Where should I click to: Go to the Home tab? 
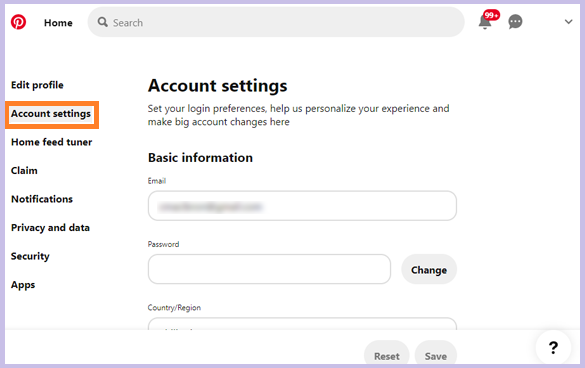(58, 23)
